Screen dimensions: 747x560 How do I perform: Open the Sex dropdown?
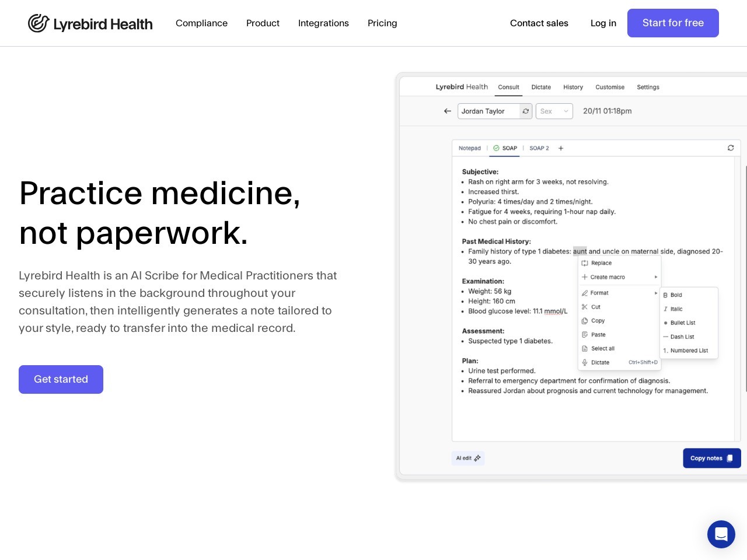[554, 111]
